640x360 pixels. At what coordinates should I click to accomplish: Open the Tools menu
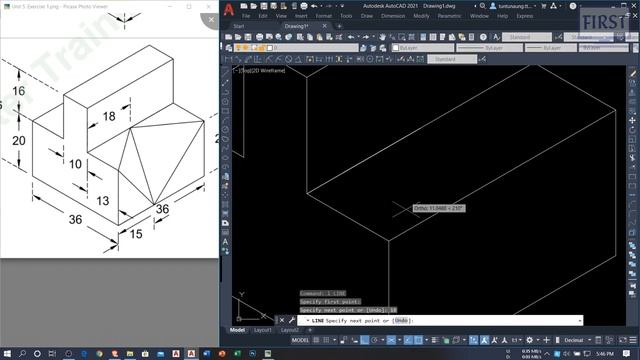346,16
